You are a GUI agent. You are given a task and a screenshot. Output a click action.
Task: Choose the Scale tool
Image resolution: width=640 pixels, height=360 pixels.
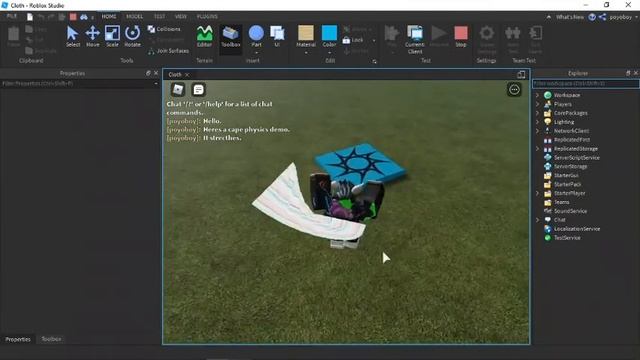pyautogui.click(x=112, y=36)
